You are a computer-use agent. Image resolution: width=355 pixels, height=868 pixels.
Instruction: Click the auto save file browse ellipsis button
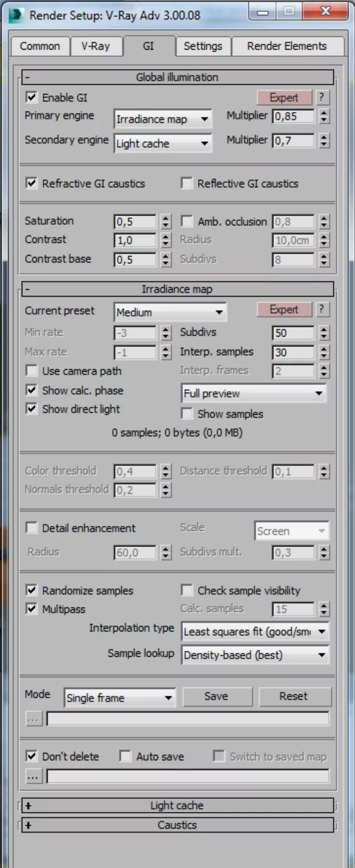[x=34, y=776]
